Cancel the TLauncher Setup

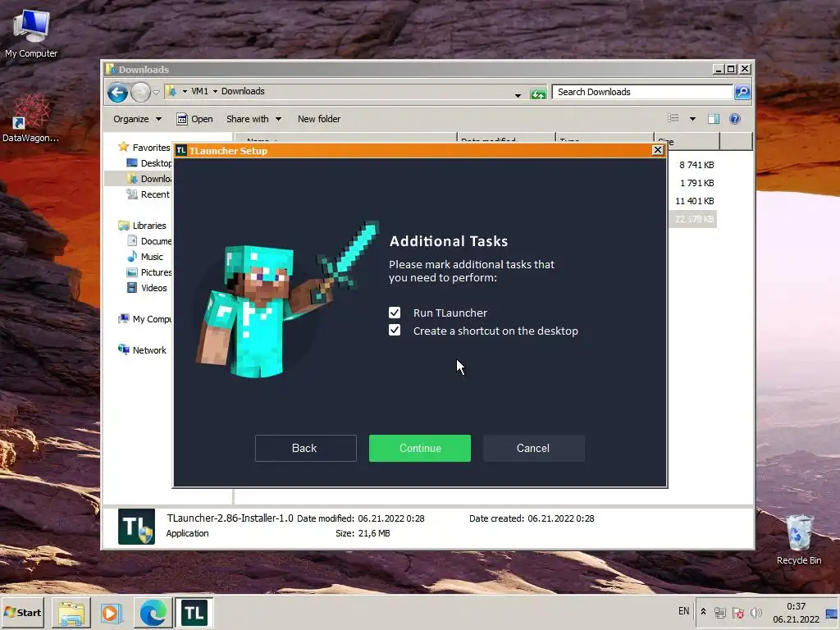coord(533,448)
